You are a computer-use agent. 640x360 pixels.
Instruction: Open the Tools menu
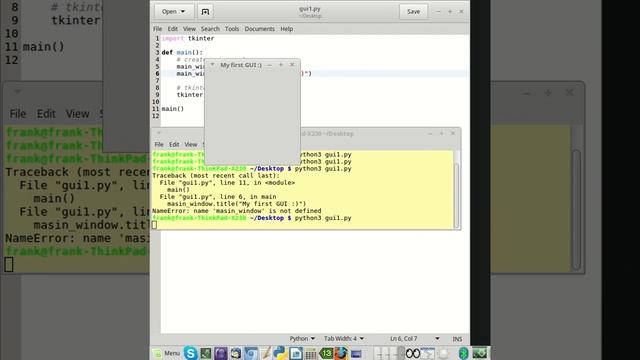click(232, 29)
